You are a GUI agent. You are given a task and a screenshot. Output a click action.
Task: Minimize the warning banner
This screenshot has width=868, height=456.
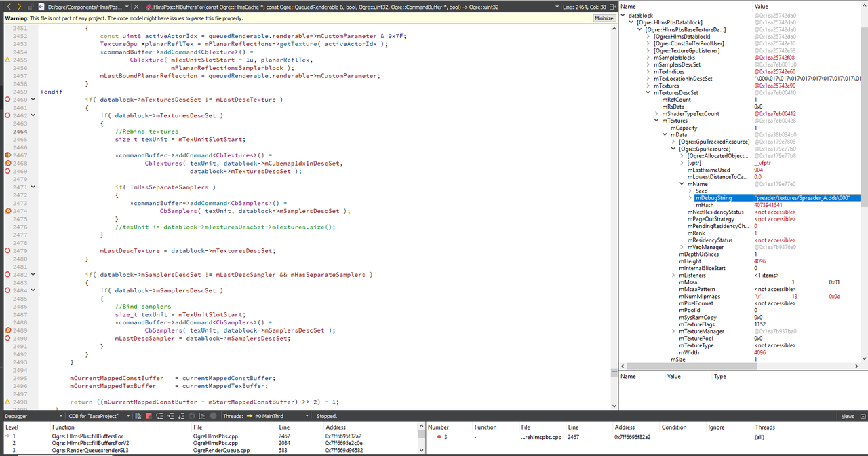coord(604,18)
